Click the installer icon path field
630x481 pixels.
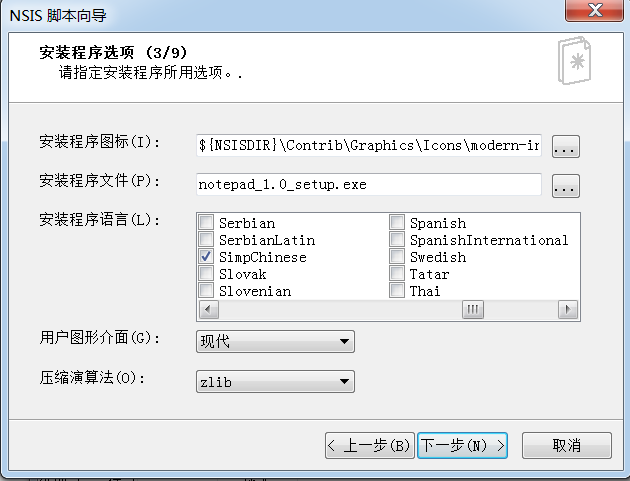369,145
